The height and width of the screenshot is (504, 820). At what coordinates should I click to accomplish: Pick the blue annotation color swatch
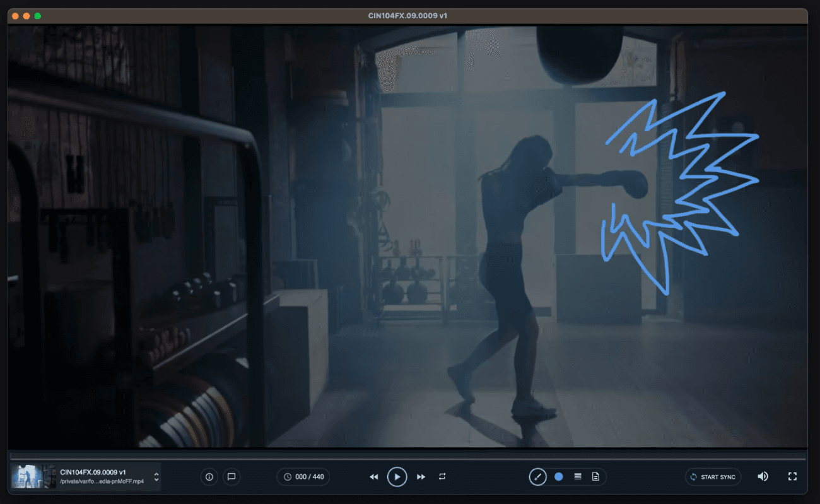click(x=558, y=477)
